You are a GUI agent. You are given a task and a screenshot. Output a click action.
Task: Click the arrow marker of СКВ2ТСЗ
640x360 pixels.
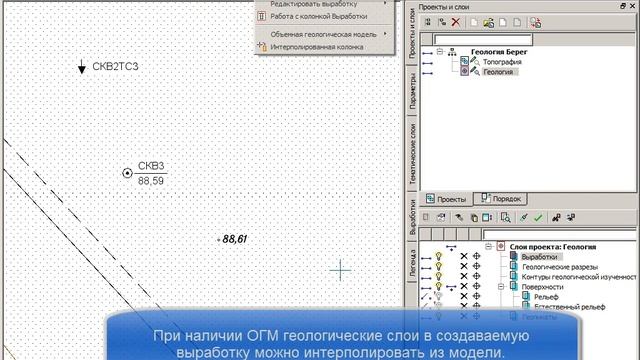point(82,67)
